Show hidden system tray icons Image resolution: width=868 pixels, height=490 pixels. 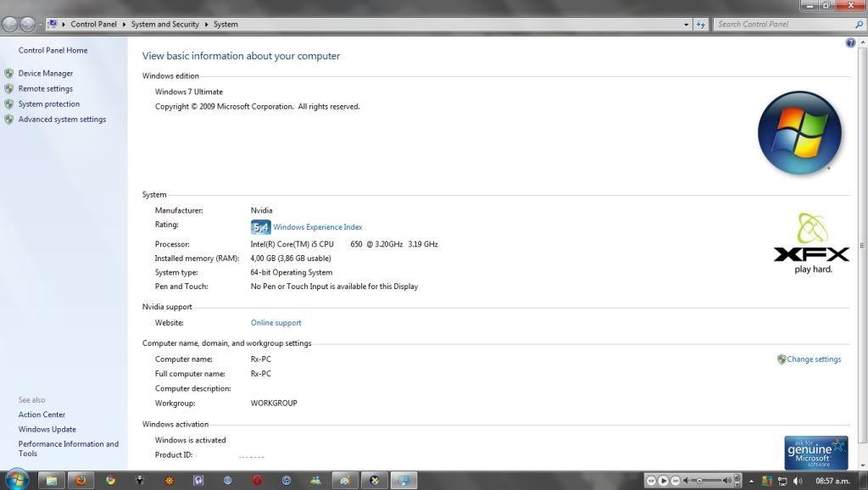tap(751, 482)
